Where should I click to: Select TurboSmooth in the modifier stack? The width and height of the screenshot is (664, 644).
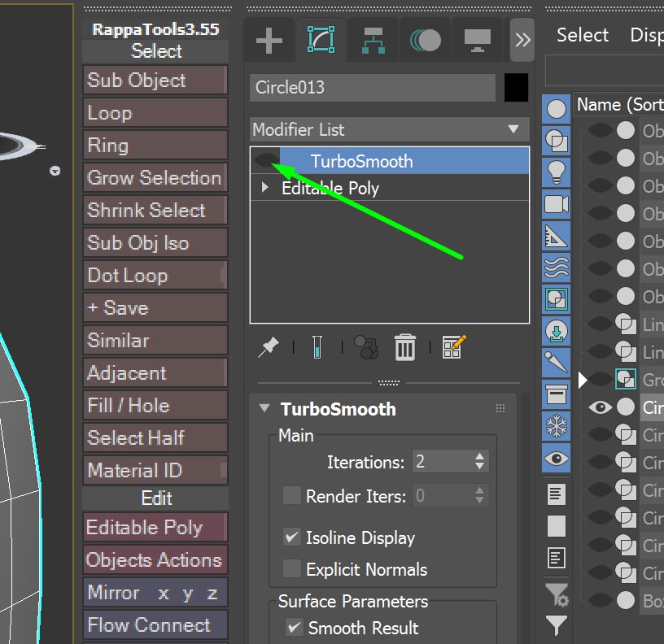pyautogui.click(x=404, y=161)
